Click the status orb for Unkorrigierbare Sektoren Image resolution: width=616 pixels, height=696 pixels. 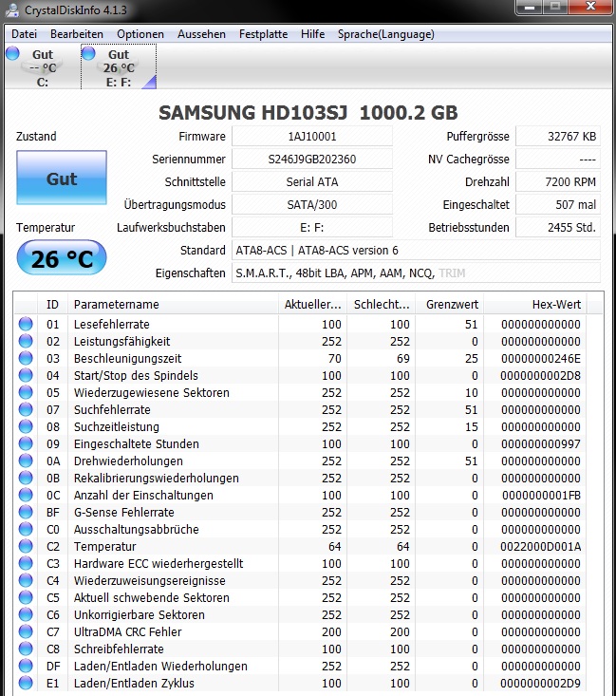pos(26,614)
